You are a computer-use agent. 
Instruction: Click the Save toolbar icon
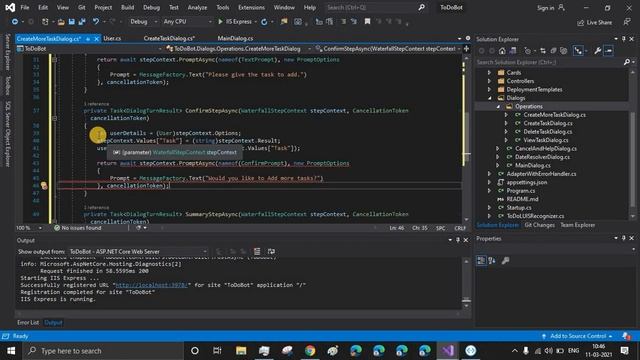(x=71, y=22)
